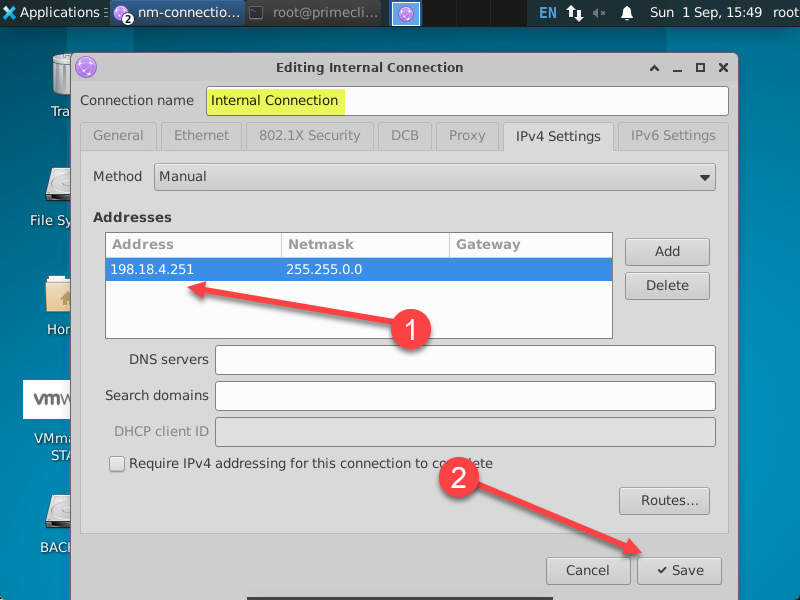Viewport: 800px width, 600px height.
Task: Toggle Require IPv4 addressing checkbox
Action: tap(117, 464)
